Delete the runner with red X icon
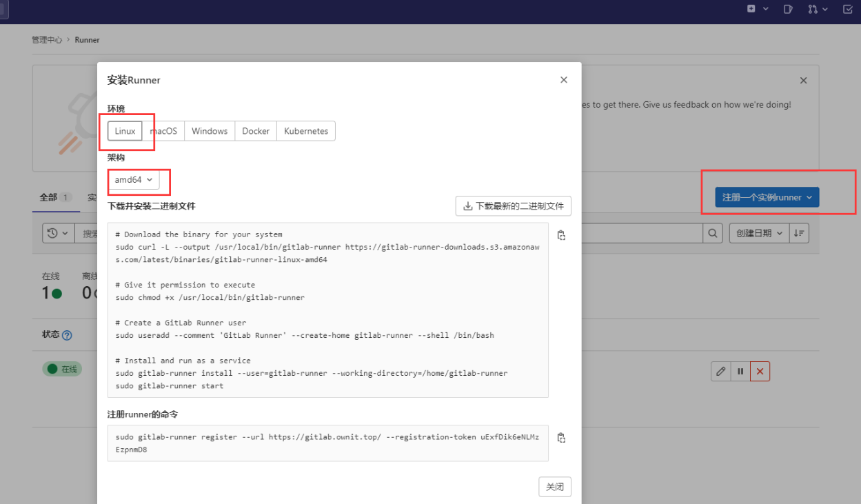861x504 pixels. [x=760, y=372]
